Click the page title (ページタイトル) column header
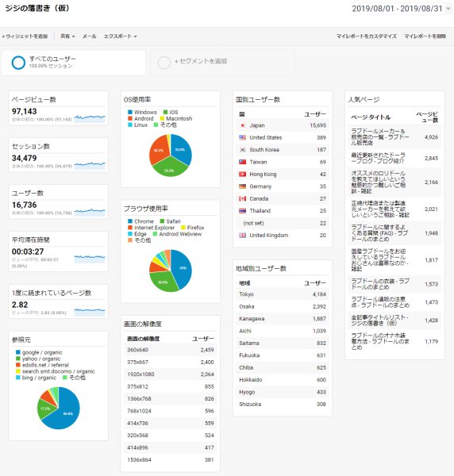454x476 pixels. tap(371, 117)
